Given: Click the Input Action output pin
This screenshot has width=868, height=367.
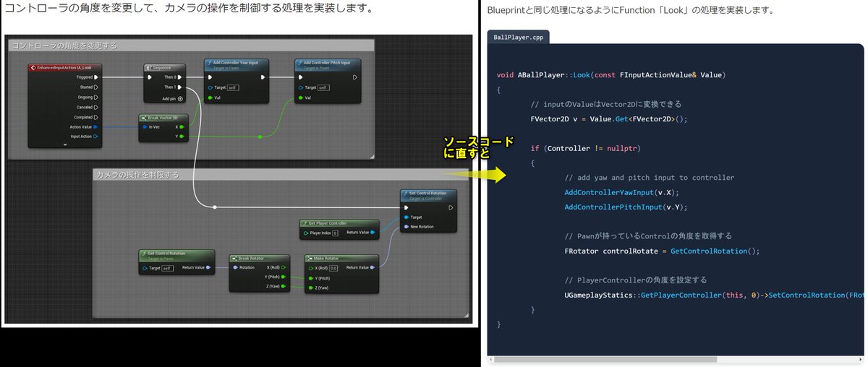Looking at the screenshot, I should pos(96,136).
